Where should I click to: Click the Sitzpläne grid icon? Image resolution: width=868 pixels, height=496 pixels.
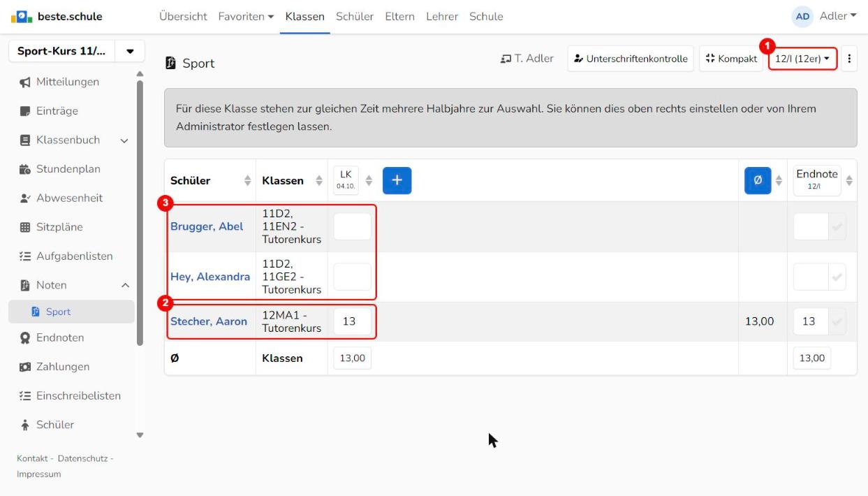25,227
